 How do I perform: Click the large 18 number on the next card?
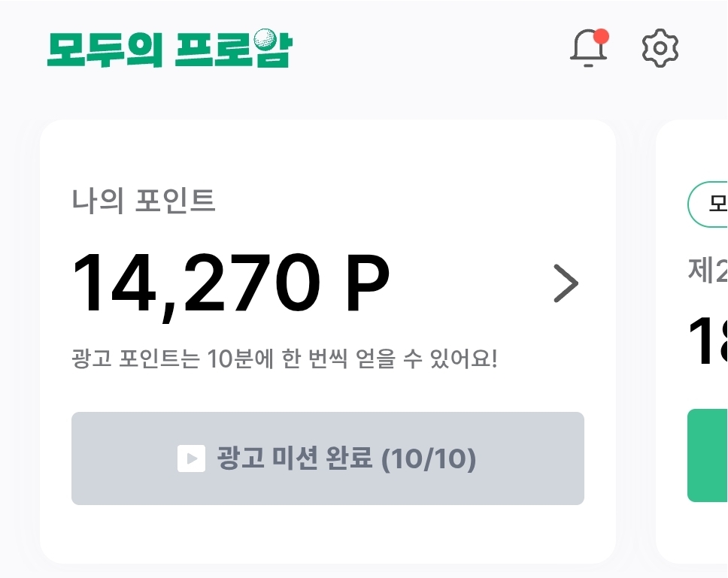[x=708, y=340]
